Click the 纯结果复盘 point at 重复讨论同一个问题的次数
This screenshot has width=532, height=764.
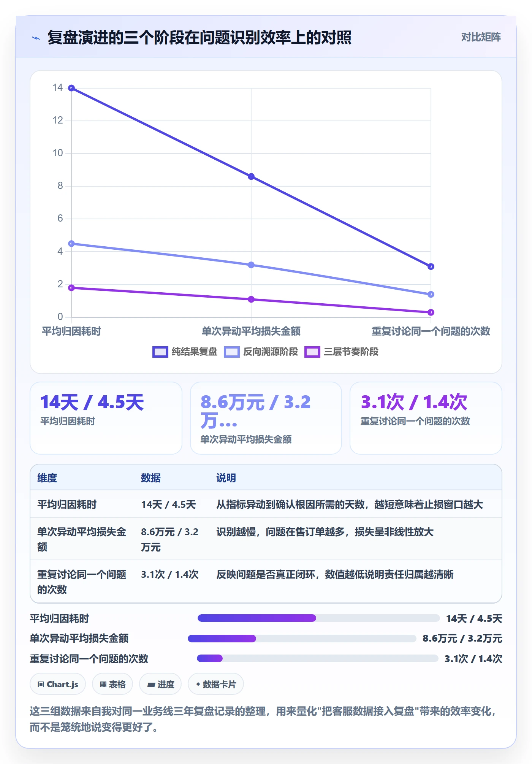[x=431, y=266]
